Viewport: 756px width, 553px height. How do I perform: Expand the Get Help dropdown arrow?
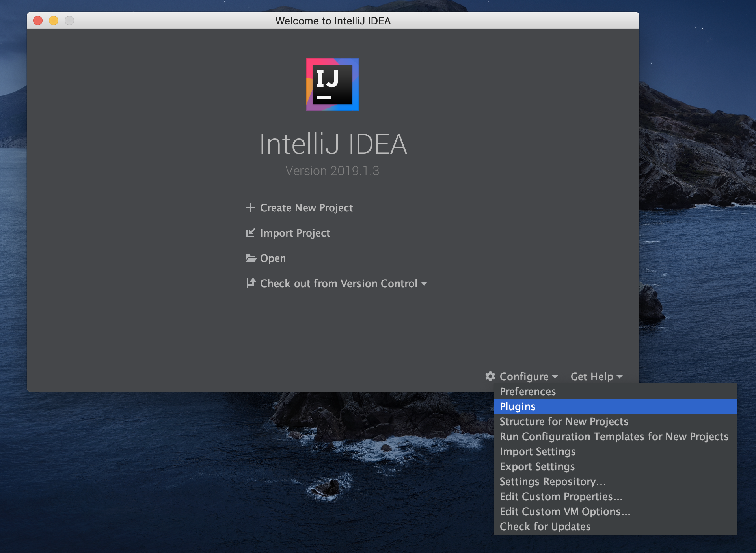(620, 377)
